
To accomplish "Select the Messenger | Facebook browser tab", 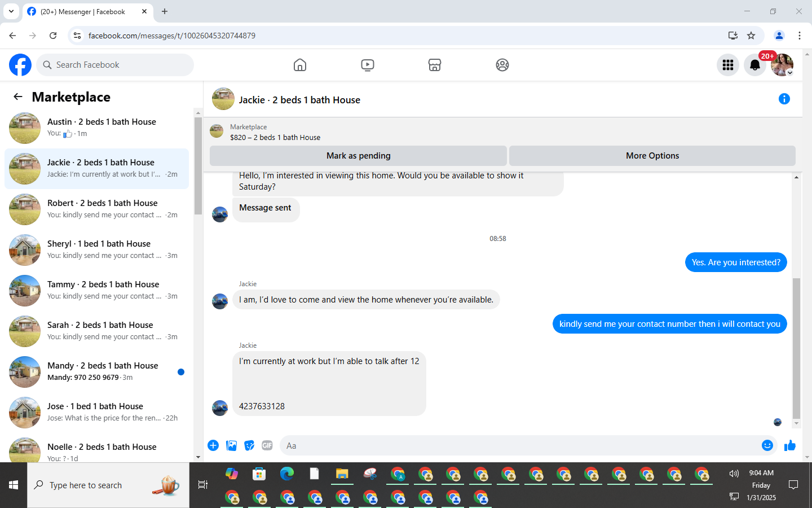I will (x=87, y=11).
